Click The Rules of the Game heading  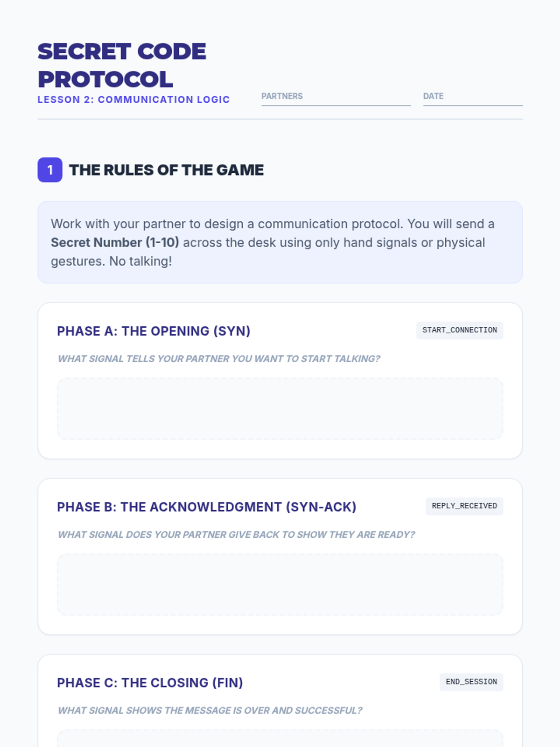pos(166,170)
